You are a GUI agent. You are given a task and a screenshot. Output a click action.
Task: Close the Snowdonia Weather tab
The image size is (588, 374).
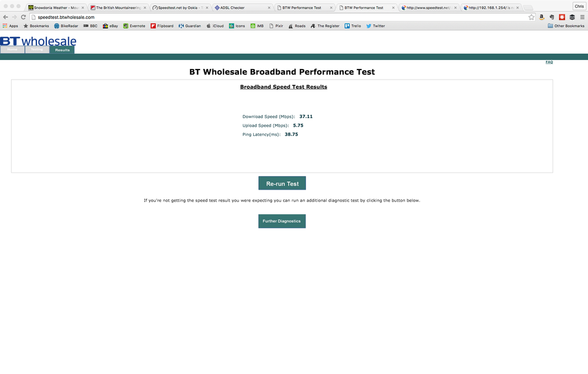point(83,8)
